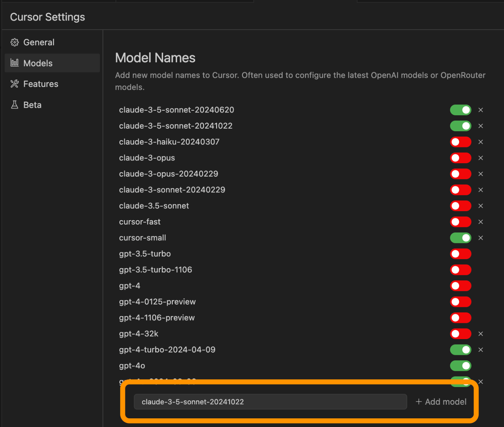The image size is (504, 427).
Task: Click the Model Names heading
Action: pyautogui.click(x=155, y=58)
